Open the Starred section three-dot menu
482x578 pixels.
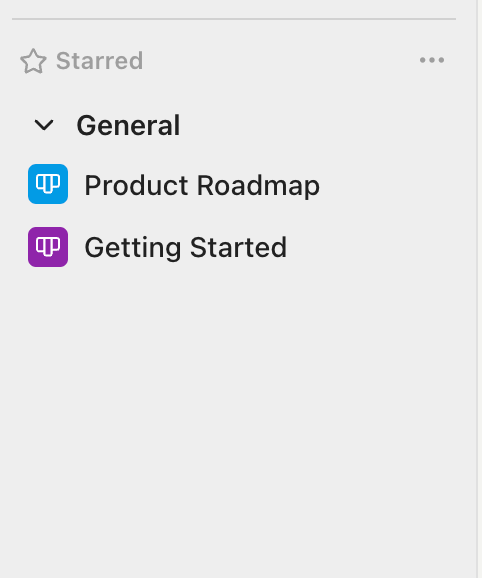[432, 60]
